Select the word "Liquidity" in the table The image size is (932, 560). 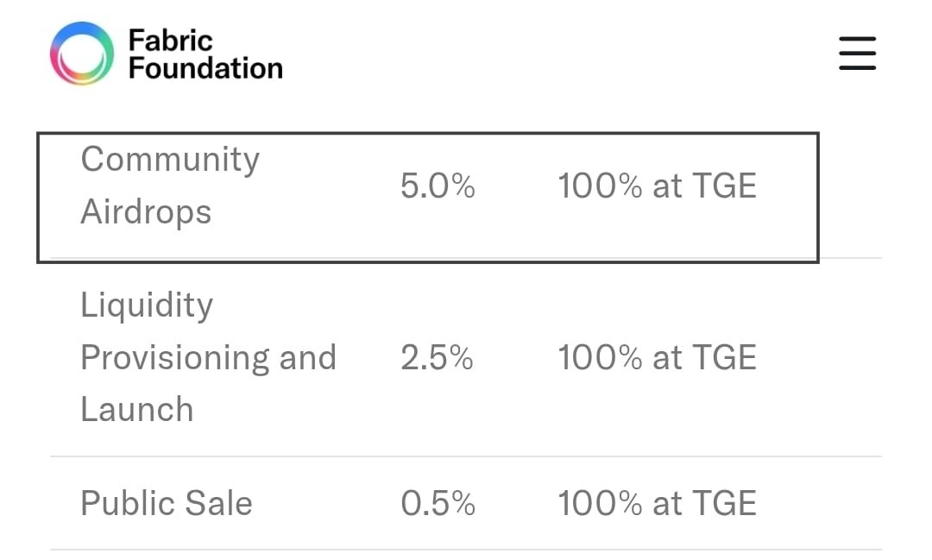click(x=147, y=305)
